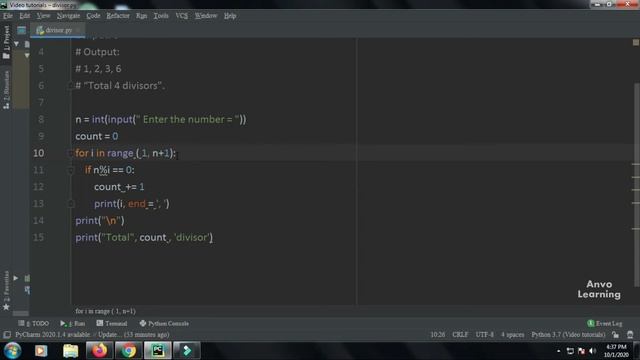Screen dimensions: 640x360
Task: Click the project view icon beside tab
Action: point(21,30)
